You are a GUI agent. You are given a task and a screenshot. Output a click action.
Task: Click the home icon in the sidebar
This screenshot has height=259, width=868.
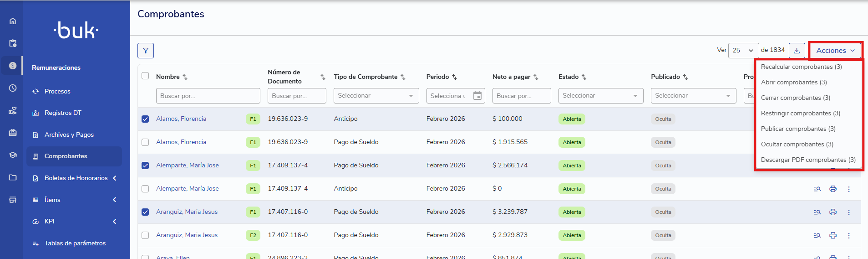click(x=13, y=21)
